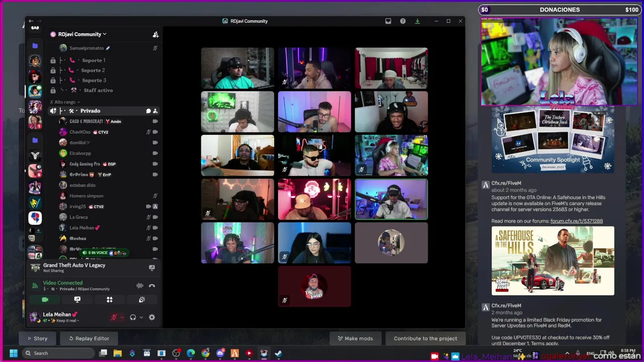
Task: Click Contribute to the project button
Action: (426, 338)
